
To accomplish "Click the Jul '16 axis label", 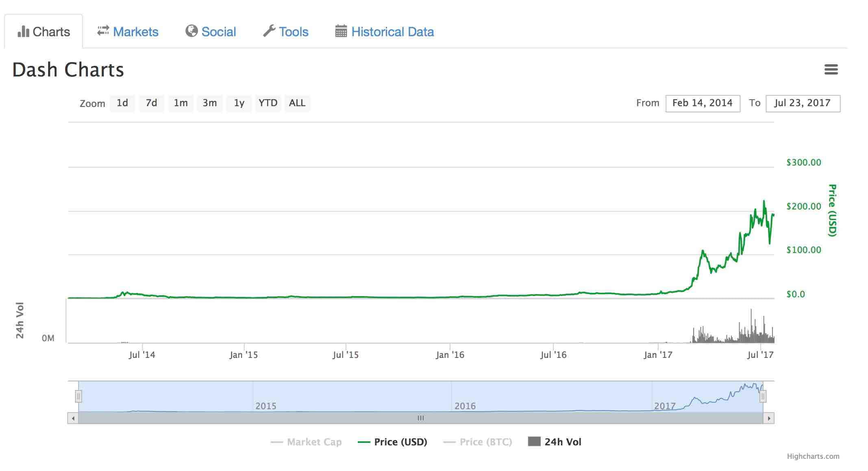I will pyautogui.click(x=553, y=355).
